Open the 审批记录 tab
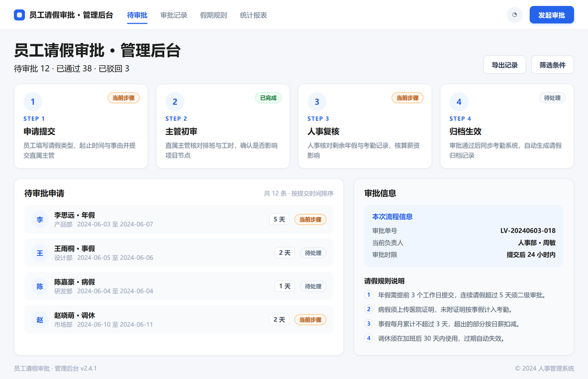 (174, 15)
